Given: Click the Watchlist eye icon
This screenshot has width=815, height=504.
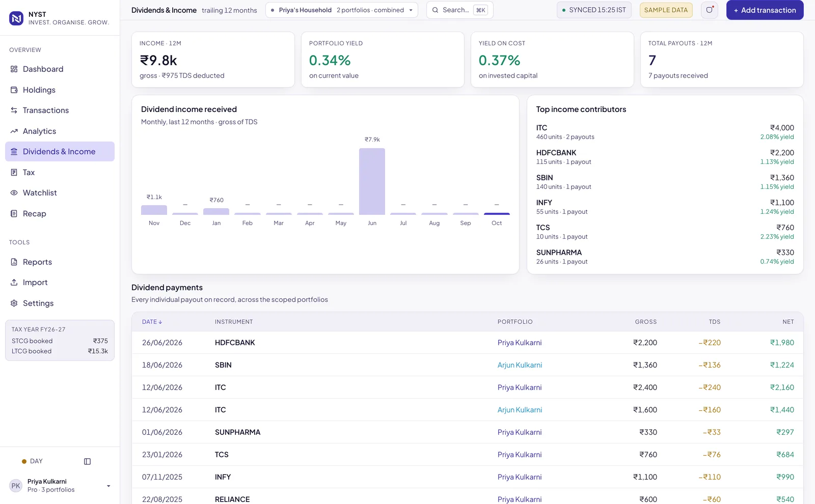Looking at the screenshot, I should (x=14, y=193).
